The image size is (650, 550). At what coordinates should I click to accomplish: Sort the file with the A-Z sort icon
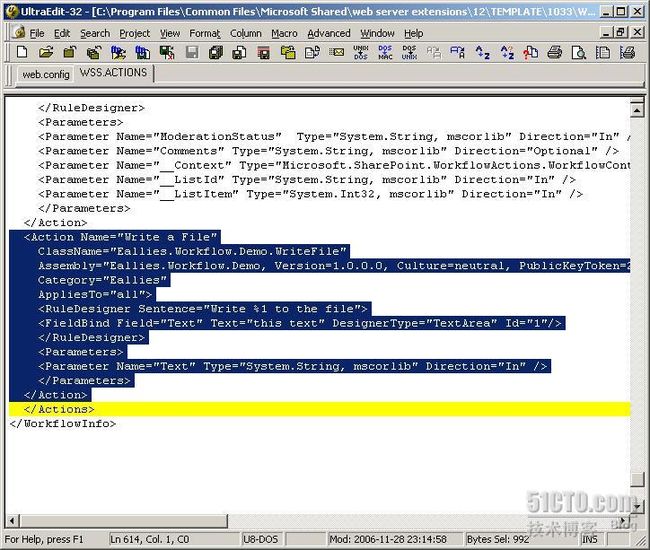coord(482,52)
